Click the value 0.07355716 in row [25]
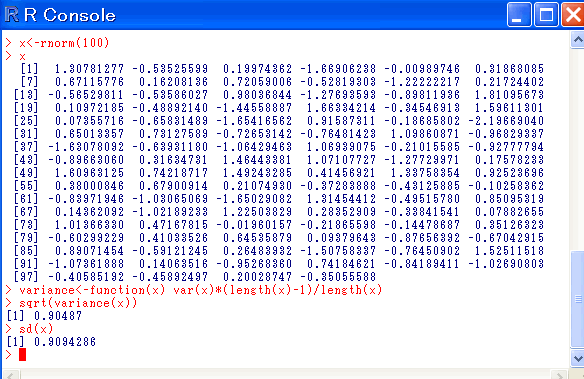Screen dimensions: 584x379 89,121
